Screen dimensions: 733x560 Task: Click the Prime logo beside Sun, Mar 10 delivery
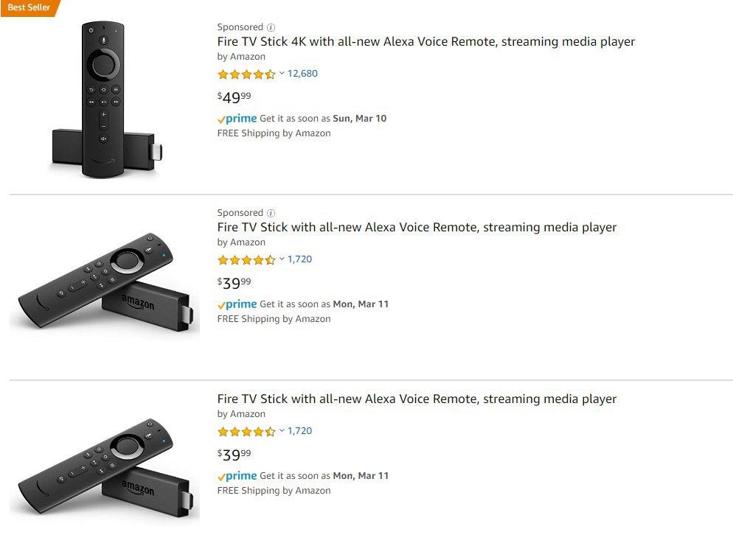tap(237, 119)
